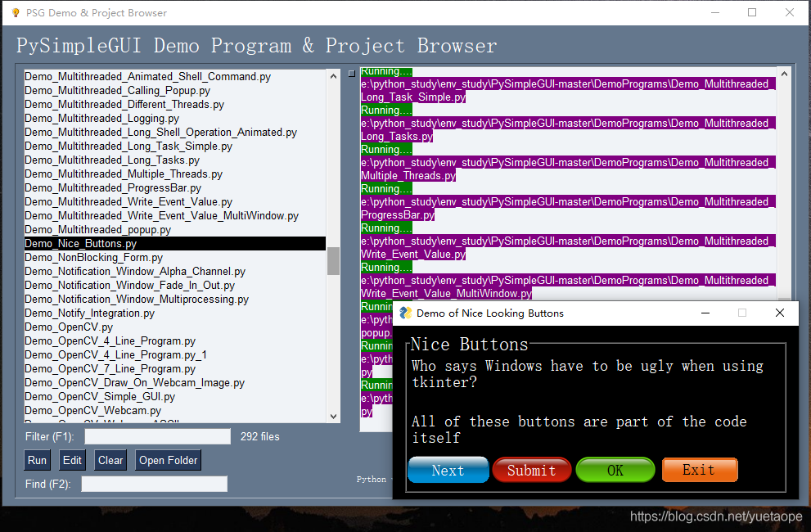The width and height of the screenshot is (811, 532).
Task: Click the Edit button
Action: point(72,460)
